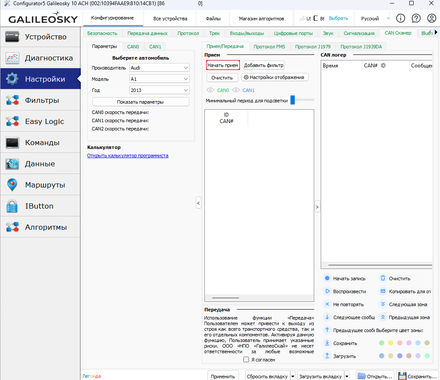
Task: Collapse CAN logger with > handle
Action: (x=317, y=207)
